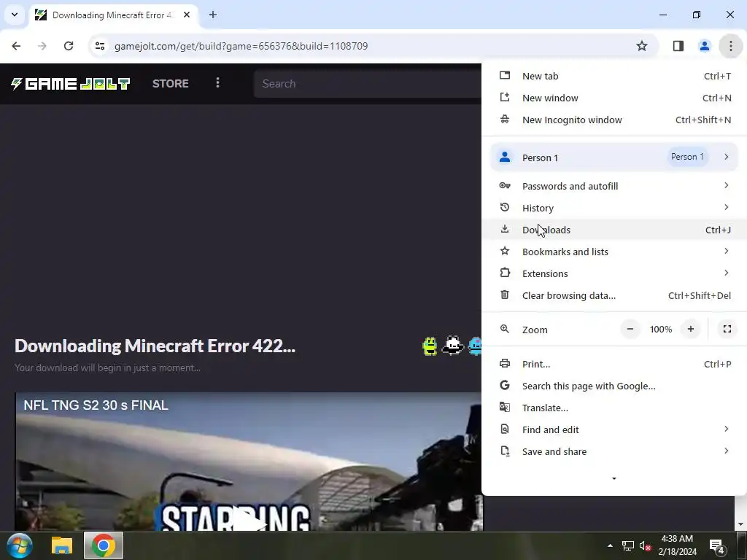Click the profile avatar icon in toolbar
The image size is (747, 560).
(704, 46)
